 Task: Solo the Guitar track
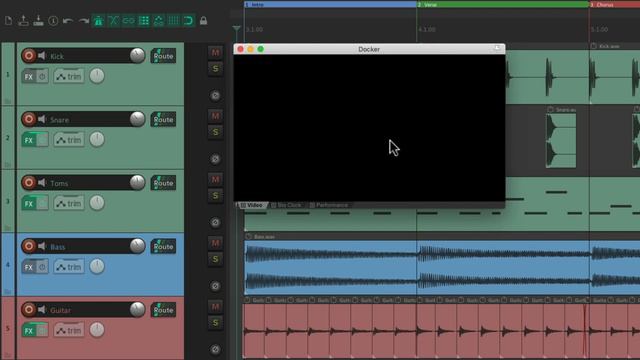[215, 323]
